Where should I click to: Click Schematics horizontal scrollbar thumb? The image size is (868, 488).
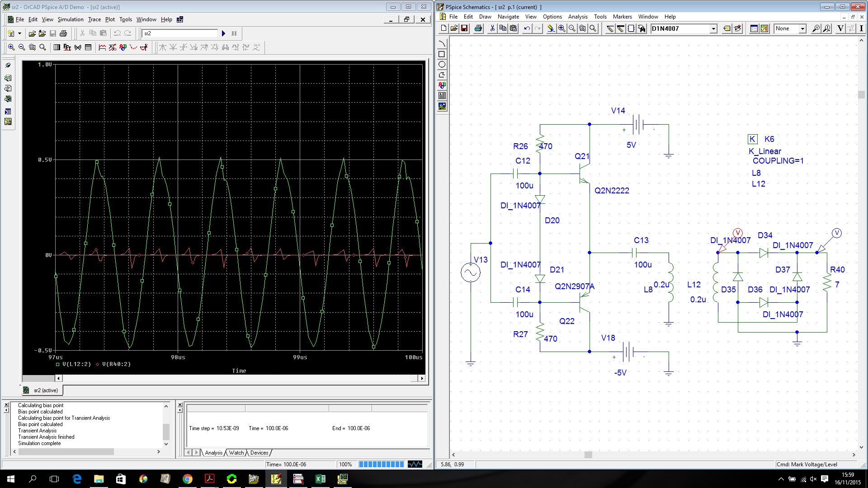pos(588,455)
